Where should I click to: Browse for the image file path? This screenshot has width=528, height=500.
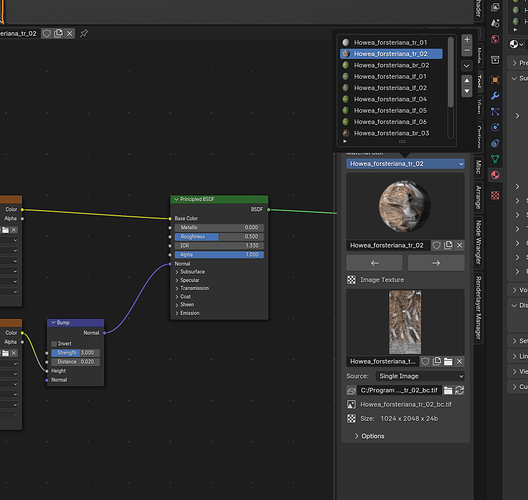pyautogui.click(x=448, y=390)
